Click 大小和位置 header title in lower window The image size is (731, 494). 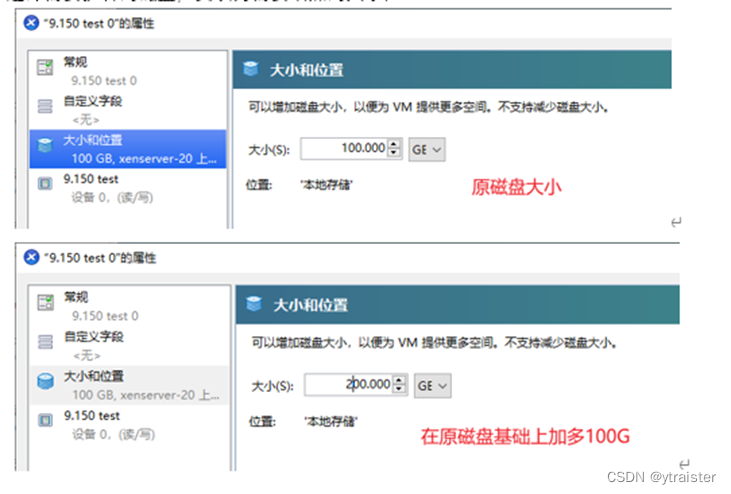[310, 306]
